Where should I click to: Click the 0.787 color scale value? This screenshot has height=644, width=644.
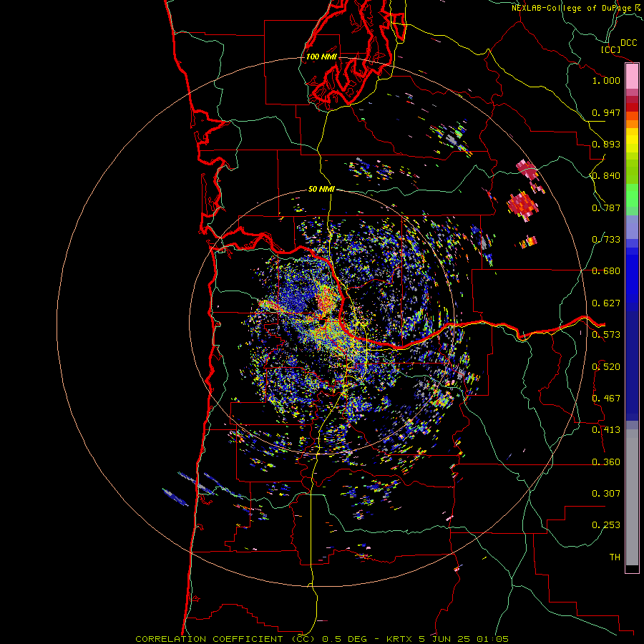[x=606, y=208]
